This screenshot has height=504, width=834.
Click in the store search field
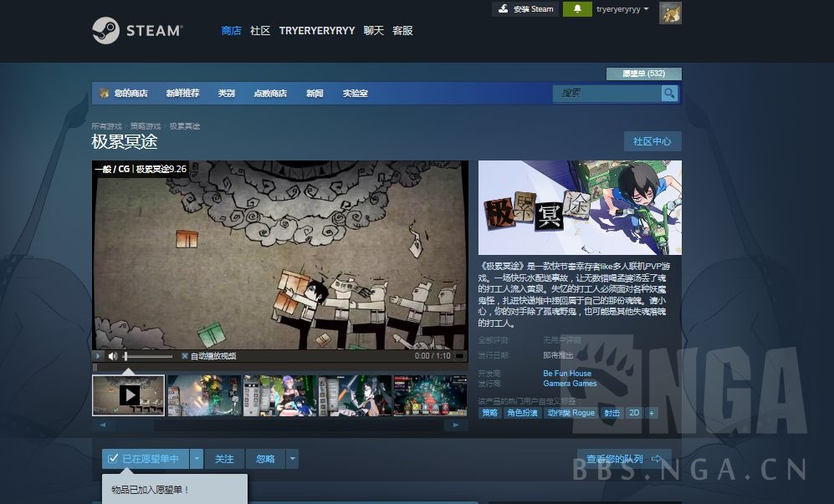pyautogui.click(x=606, y=94)
